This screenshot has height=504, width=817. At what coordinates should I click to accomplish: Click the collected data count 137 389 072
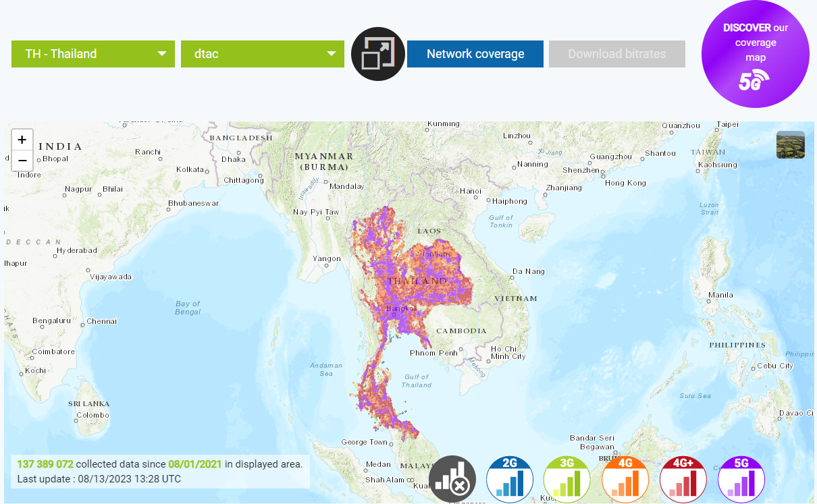(45, 464)
